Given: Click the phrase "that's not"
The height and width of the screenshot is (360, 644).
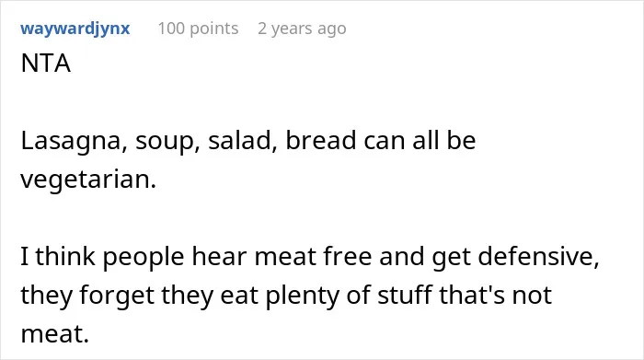Looking at the screenshot, I should pos(495,295).
